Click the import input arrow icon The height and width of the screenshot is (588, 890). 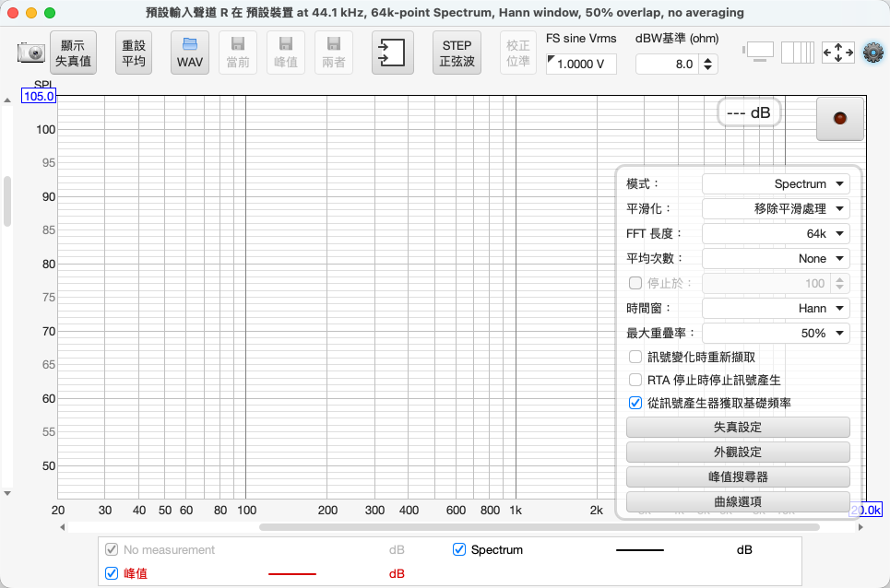(392, 53)
